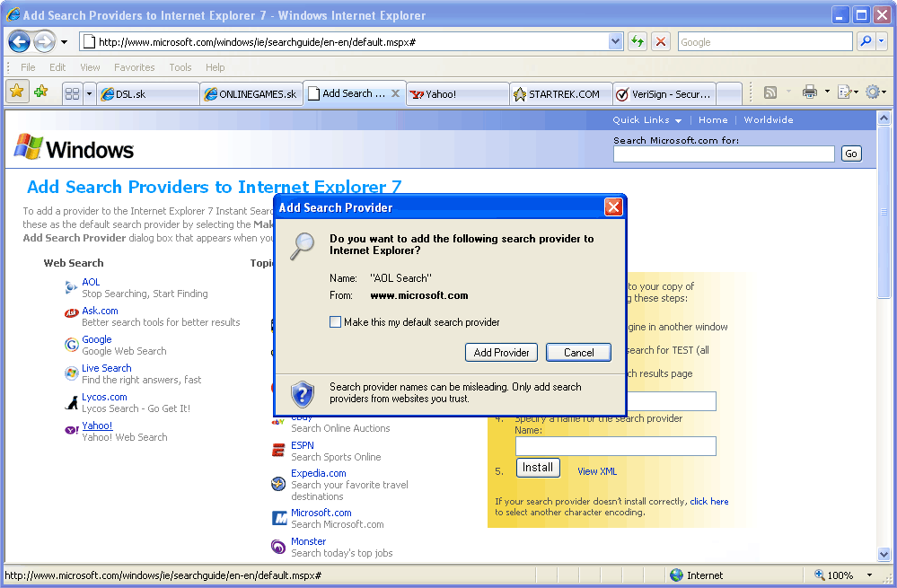Click the search provider Name input field

pyautogui.click(x=616, y=446)
